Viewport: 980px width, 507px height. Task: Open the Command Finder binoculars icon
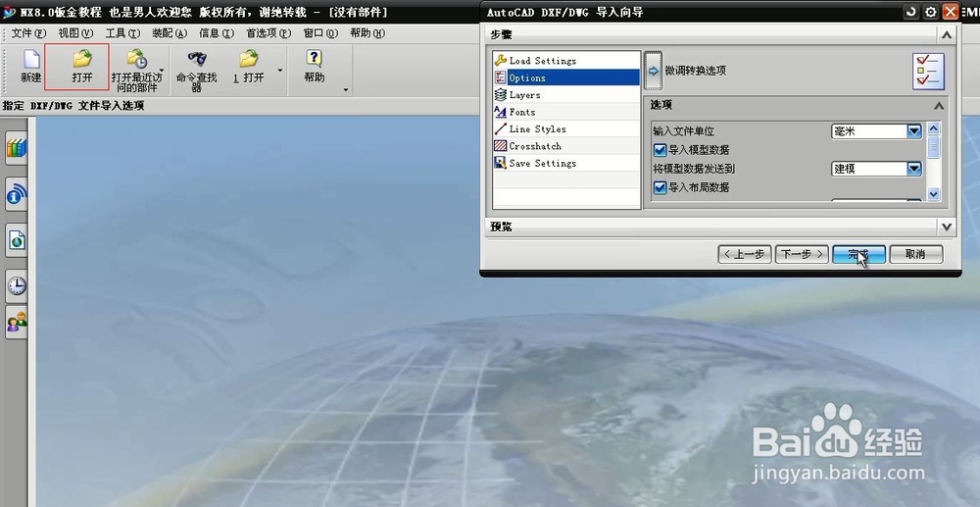point(196,60)
